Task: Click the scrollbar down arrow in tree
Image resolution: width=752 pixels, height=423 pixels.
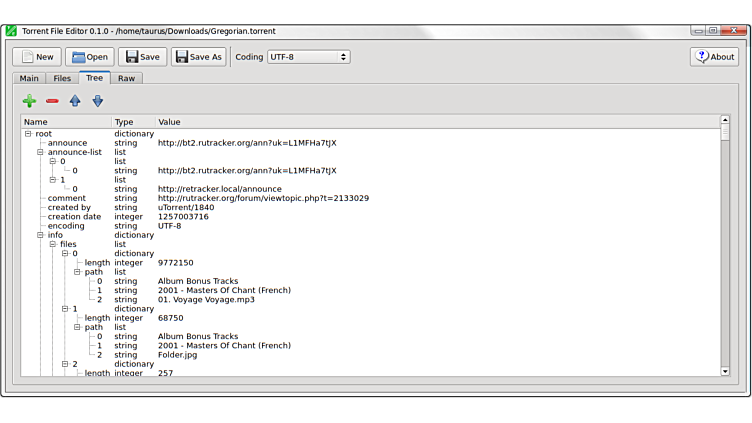Action: (x=725, y=371)
